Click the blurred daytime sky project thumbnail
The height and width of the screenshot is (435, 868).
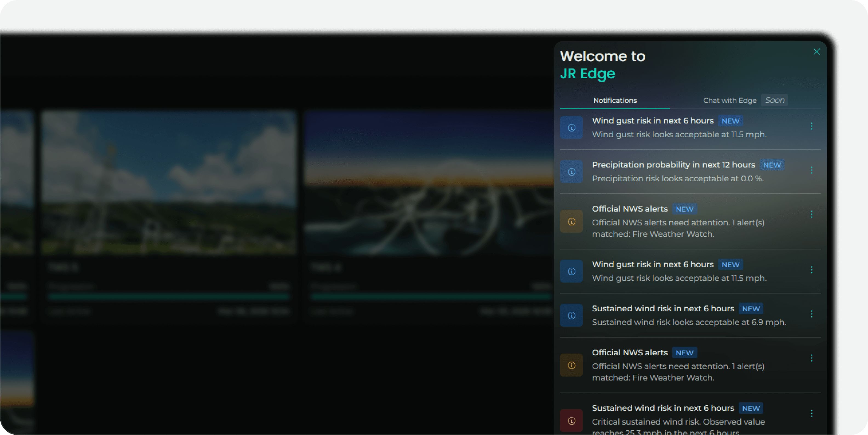point(169,183)
